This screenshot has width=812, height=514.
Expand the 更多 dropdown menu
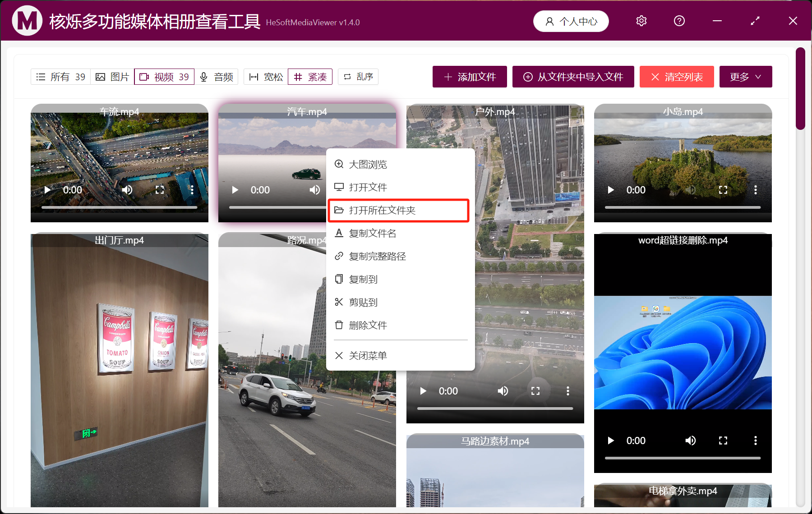(745, 77)
